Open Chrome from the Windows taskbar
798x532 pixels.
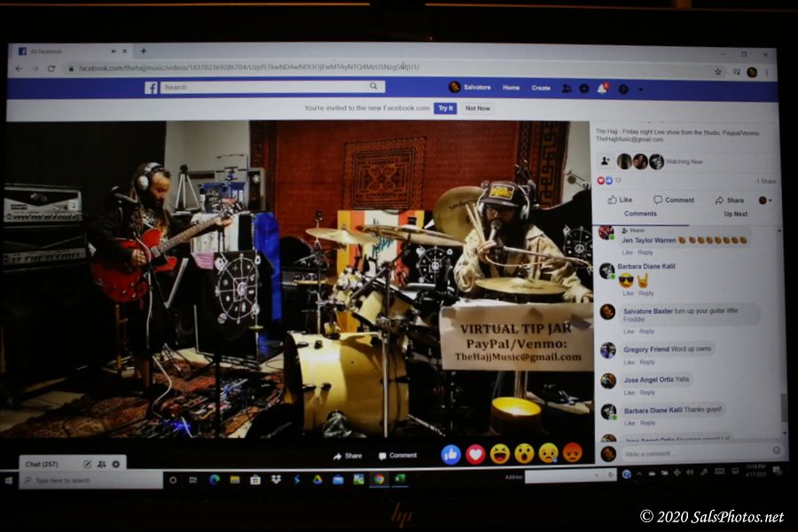coord(379,479)
